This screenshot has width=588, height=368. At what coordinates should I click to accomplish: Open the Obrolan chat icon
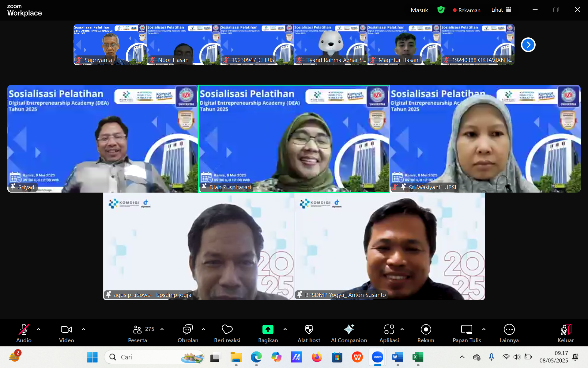(188, 330)
